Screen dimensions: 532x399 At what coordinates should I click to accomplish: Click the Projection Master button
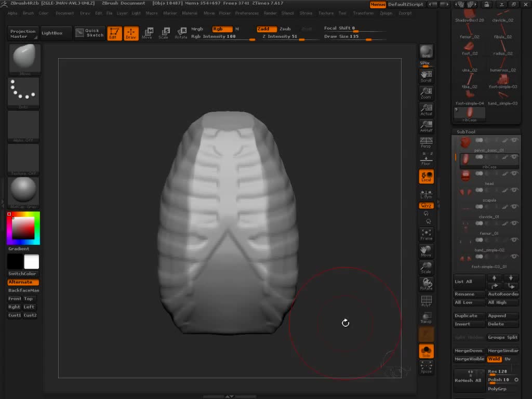click(22, 33)
